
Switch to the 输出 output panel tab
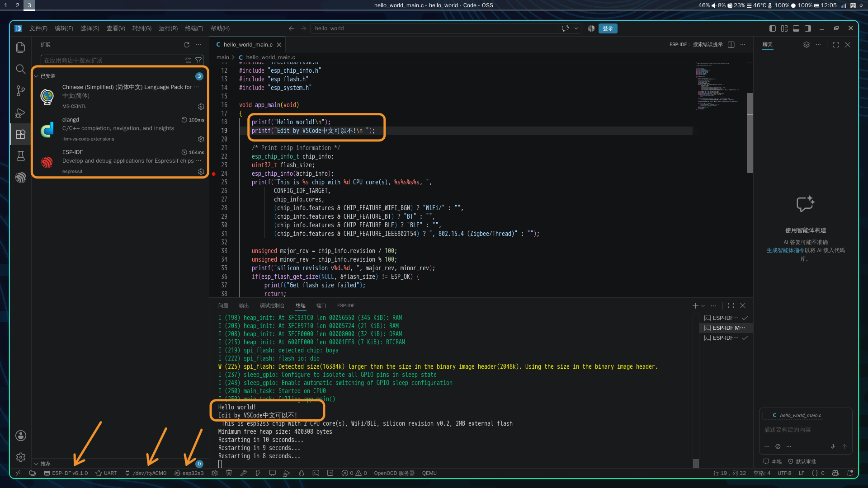point(244,306)
